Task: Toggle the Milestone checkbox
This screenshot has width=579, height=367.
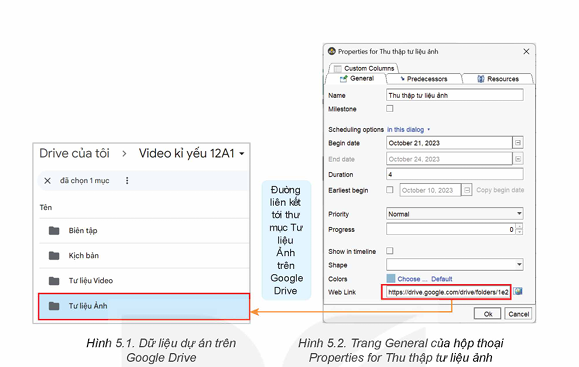Action: tap(390, 109)
